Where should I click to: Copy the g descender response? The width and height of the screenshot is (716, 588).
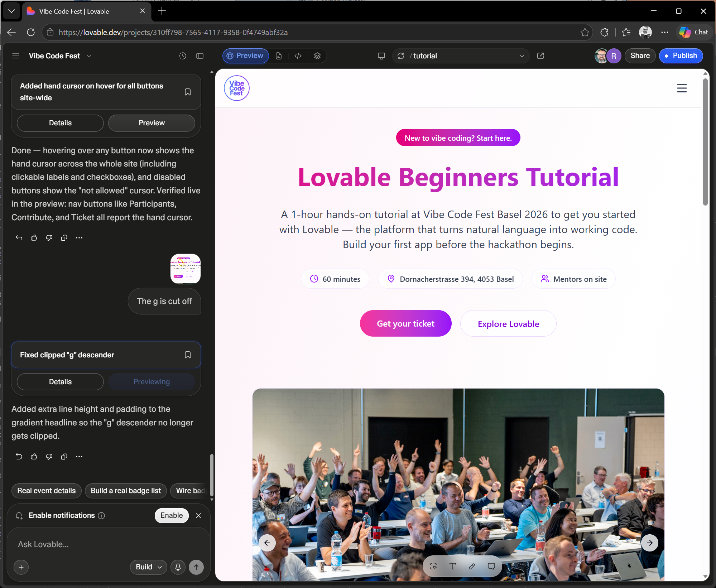click(64, 457)
